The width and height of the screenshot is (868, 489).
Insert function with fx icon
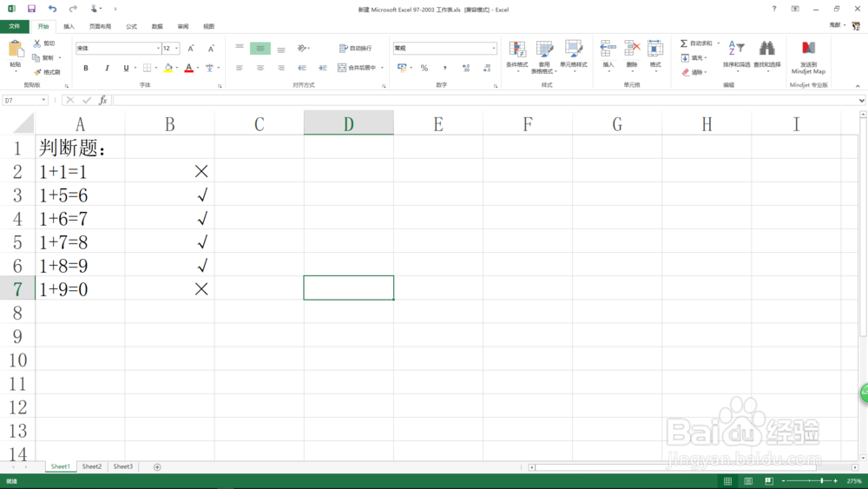pyautogui.click(x=103, y=100)
